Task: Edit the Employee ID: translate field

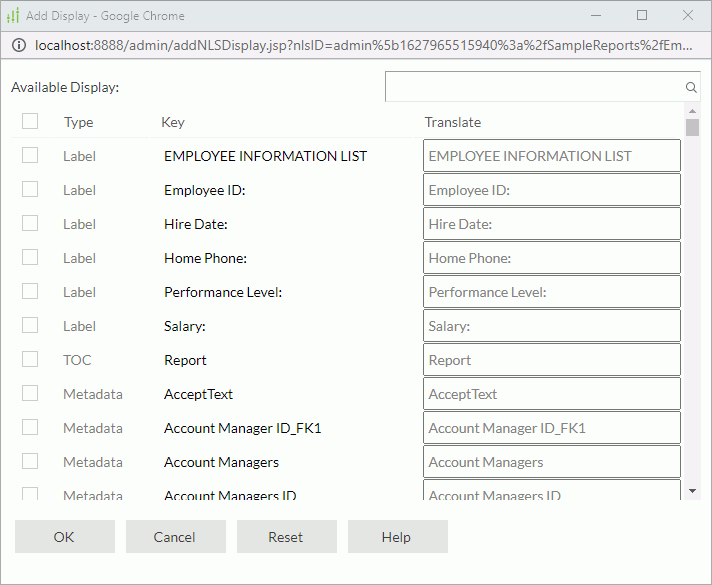Action: coord(551,190)
